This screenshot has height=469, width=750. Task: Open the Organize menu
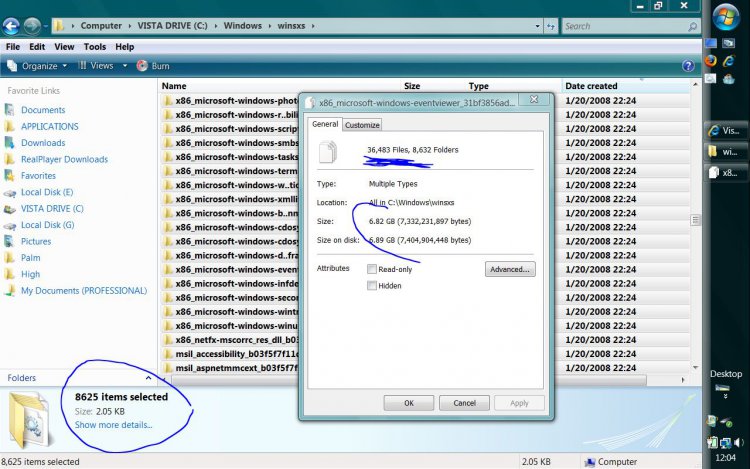tap(37, 66)
